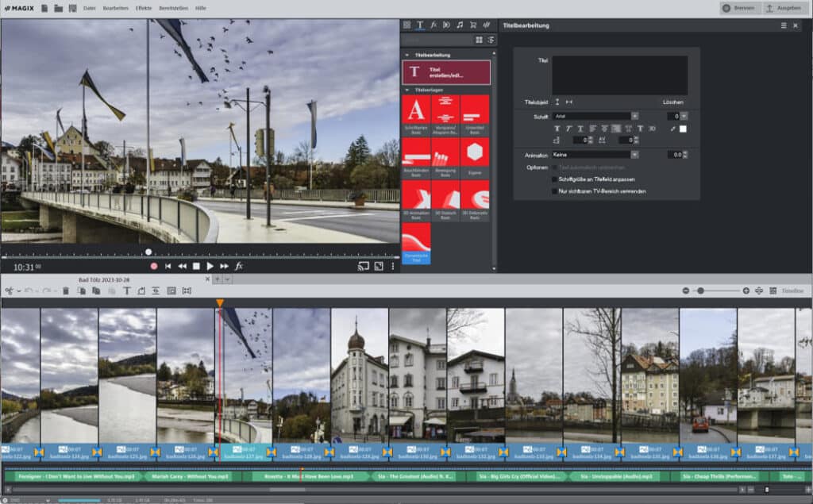Image resolution: width=813 pixels, height=504 pixels.
Task: Enable Schriftgröße an Titelfeld anpassen
Action: (555, 179)
